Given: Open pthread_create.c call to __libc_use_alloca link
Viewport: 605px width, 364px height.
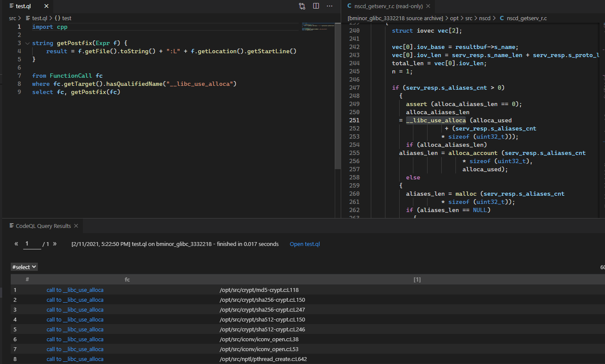Looking at the screenshot, I should point(75,359).
